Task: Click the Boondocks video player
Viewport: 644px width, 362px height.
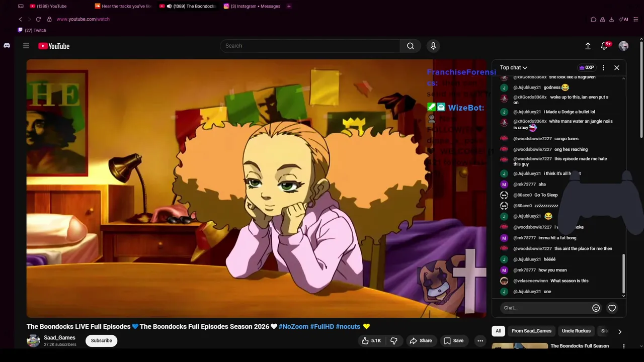Action: pyautogui.click(x=257, y=189)
